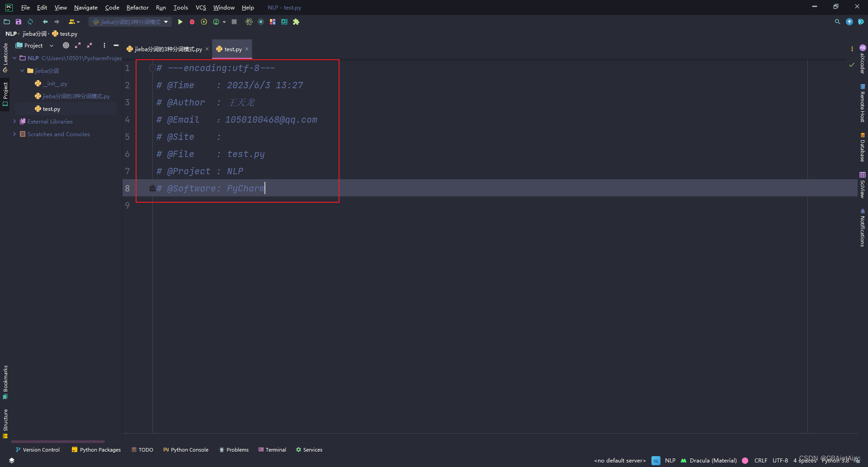Close the jieba分词的3种分词模式.py tab
The image size is (868, 467).
click(x=207, y=49)
